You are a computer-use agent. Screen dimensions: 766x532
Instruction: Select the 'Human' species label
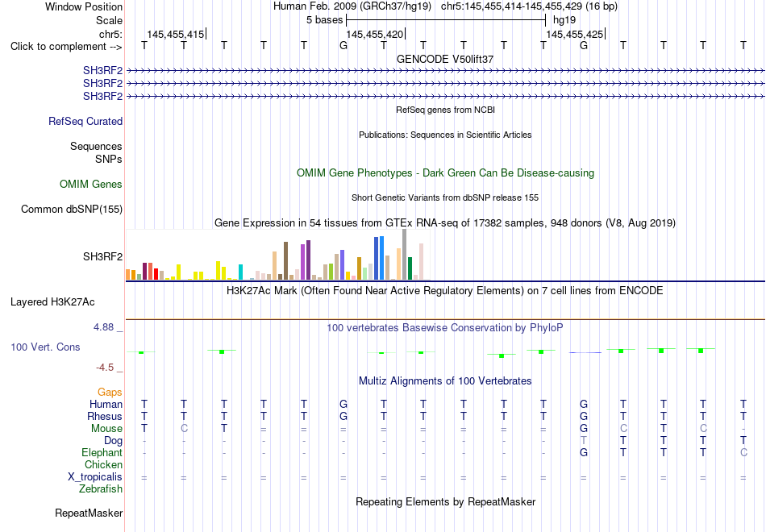pyautogui.click(x=106, y=404)
